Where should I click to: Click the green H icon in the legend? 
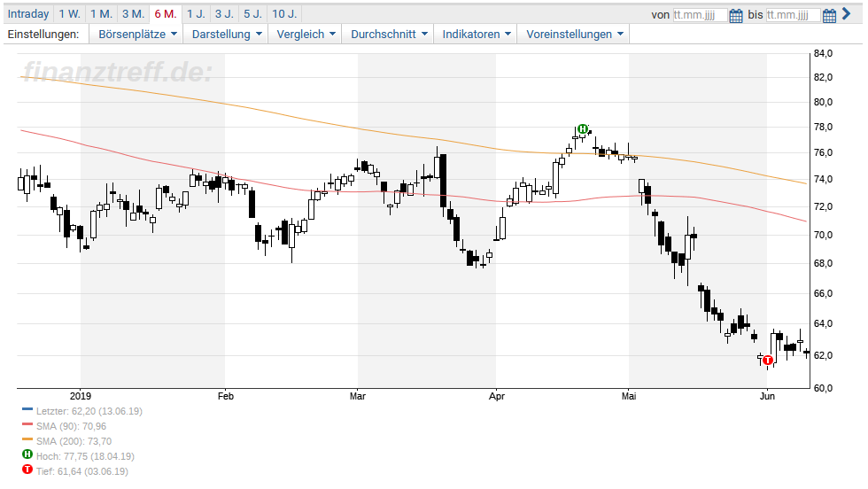(x=27, y=454)
